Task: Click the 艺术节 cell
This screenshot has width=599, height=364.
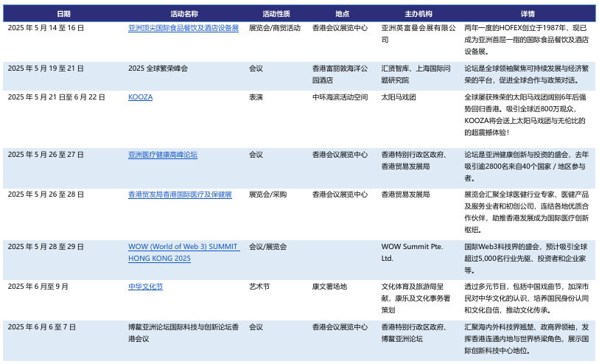Action: click(259, 287)
